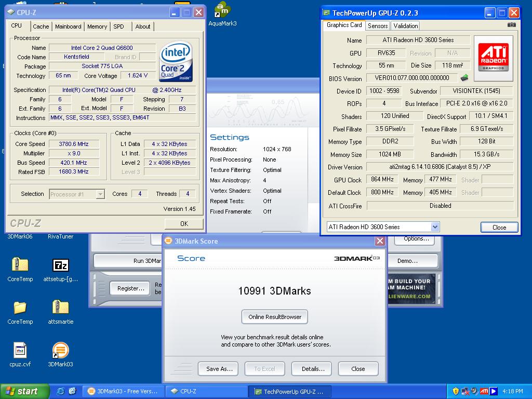Click the network connection tray icon

click(465, 392)
